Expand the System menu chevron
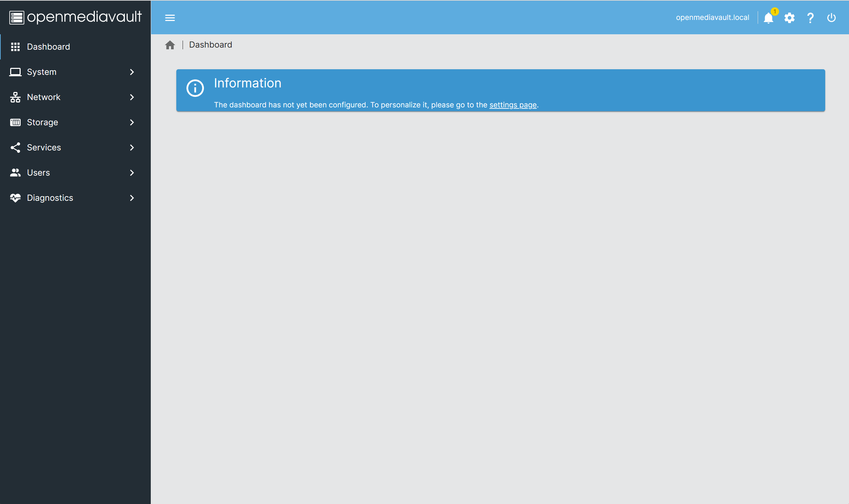Screen dimensions: 849x504 (x=132, y=72)
